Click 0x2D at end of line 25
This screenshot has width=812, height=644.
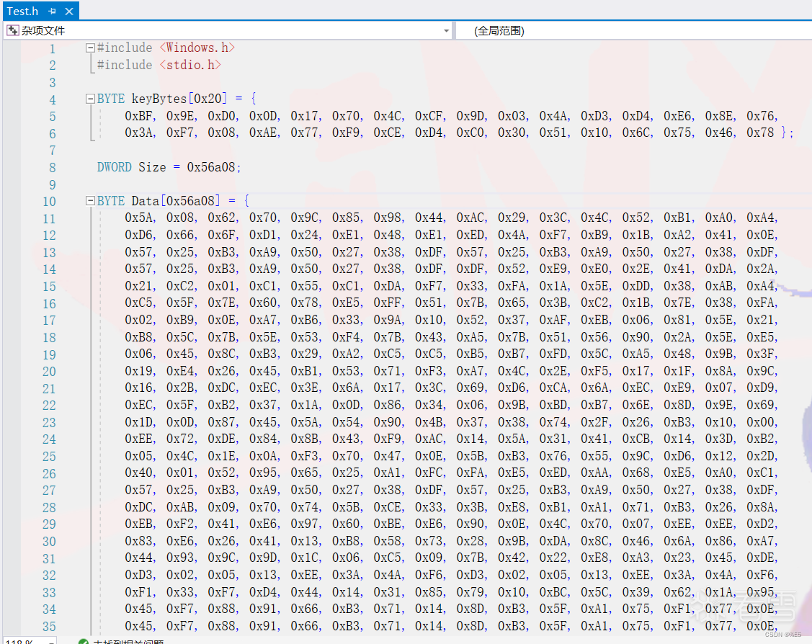pyautogui.click(x=760, y=455)
